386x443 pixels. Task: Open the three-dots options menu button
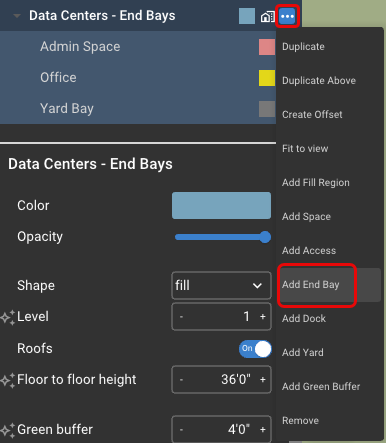(287, 16)
